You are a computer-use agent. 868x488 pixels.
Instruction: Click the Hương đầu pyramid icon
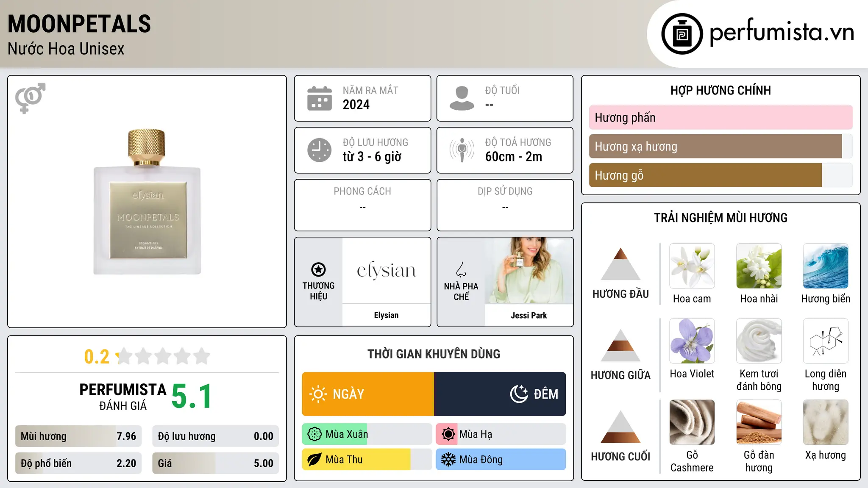(x=620, y=264)
